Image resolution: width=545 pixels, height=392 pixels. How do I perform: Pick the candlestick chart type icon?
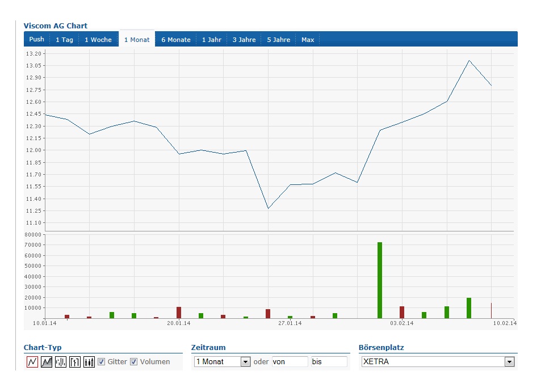coord(89,362)
